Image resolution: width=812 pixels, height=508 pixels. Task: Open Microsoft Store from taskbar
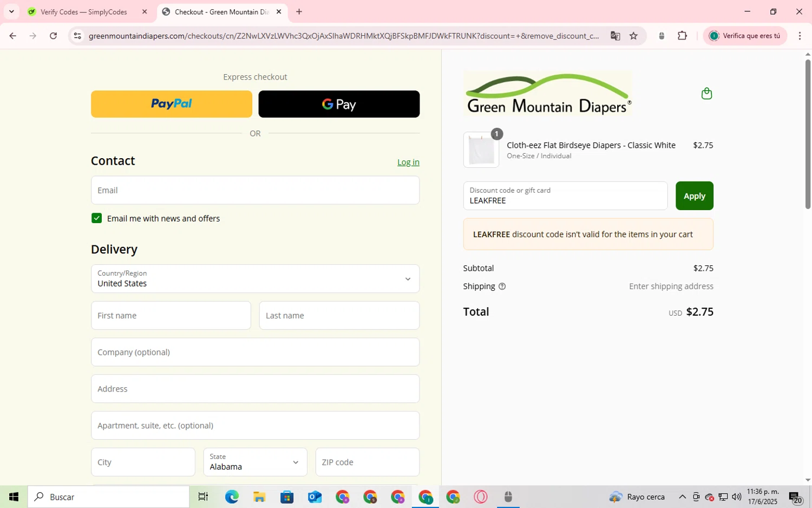pyautogui.click(x=287, y=497)
